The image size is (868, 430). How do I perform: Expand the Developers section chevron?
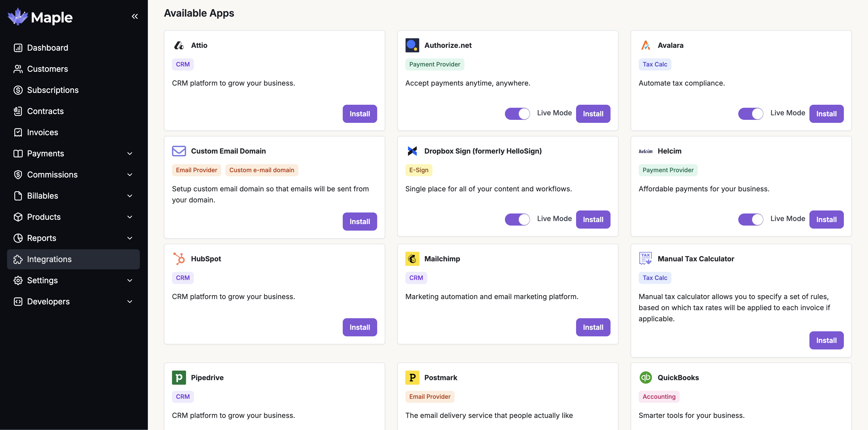[x=130, y=302]
